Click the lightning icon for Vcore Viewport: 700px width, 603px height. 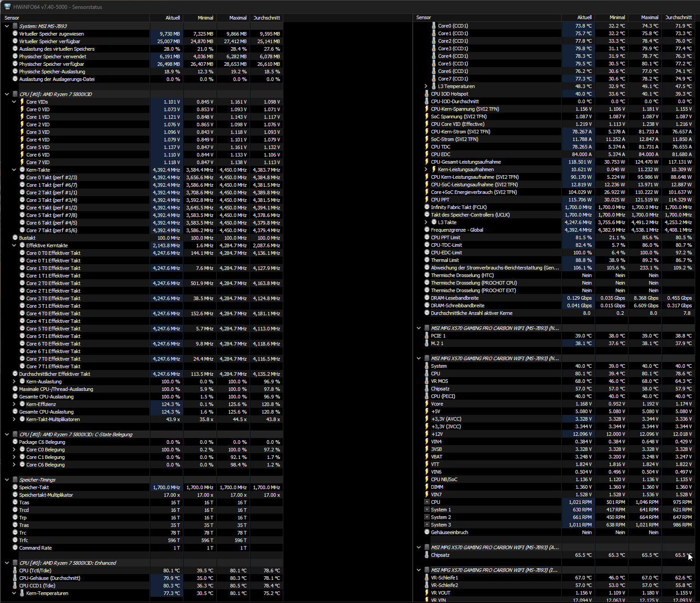(426, 404)
